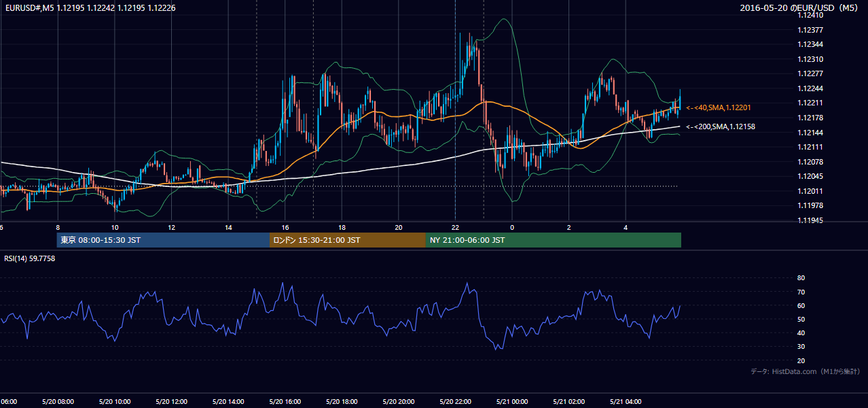Viewport: 868px width, 408px height.
Task: Click the 5/20 08:00 bottom time label
Action: tap(57, 402)
